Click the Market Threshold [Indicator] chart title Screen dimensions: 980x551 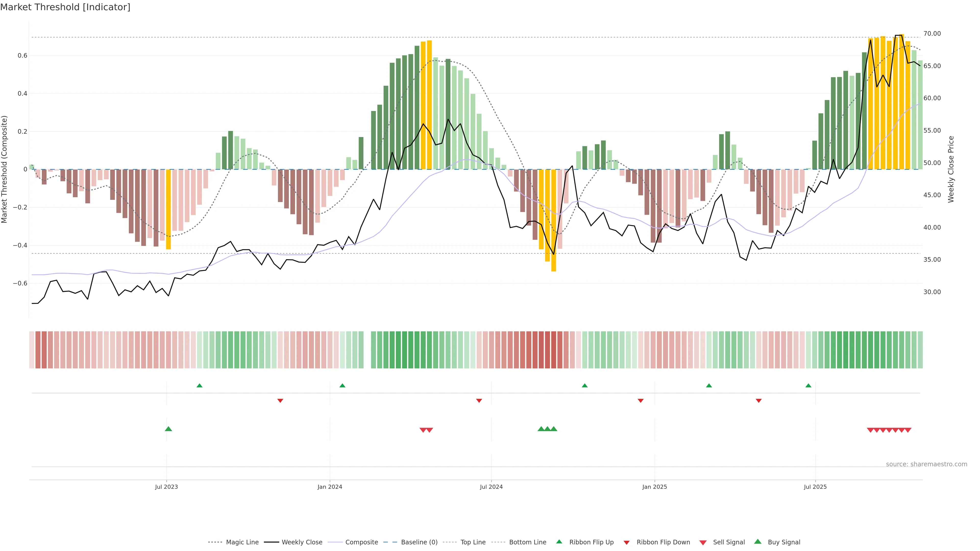click(x=65, y=7)
